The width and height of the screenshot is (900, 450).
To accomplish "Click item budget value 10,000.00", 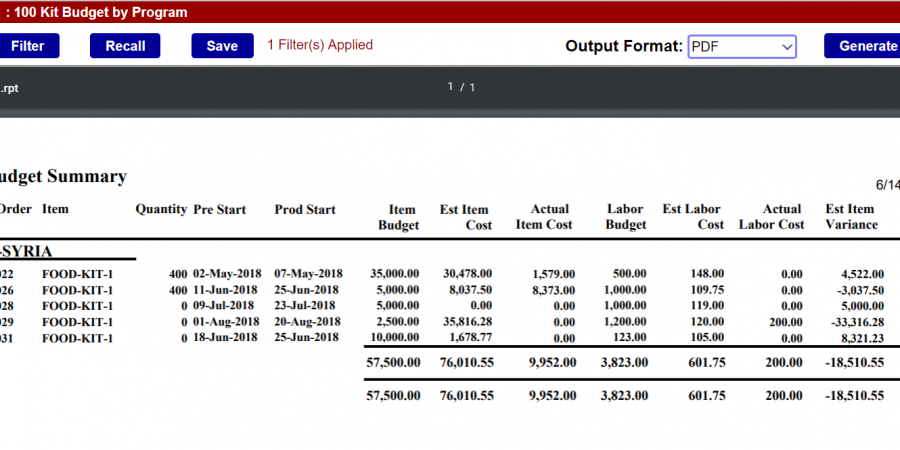I will [x=395, y=337].
